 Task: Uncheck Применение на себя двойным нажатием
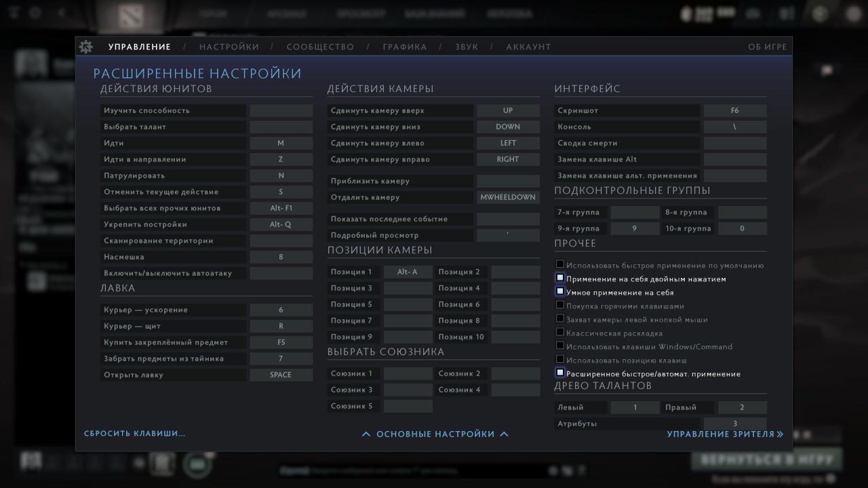pos(560,278)
